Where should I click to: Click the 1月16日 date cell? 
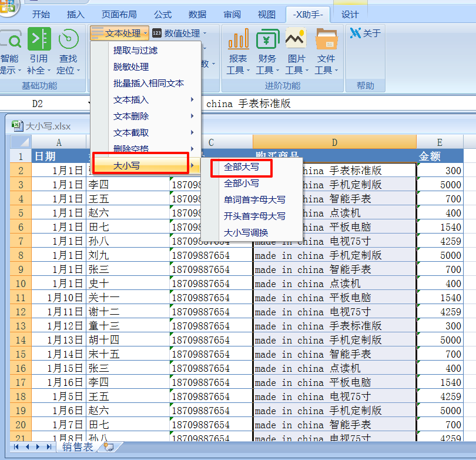(x=59, y=382)
